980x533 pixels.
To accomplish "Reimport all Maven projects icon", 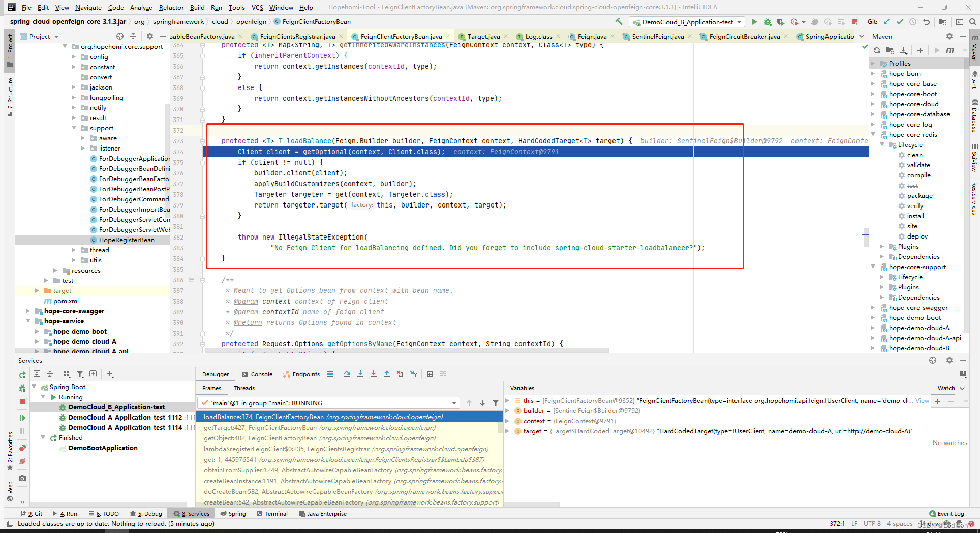I will click(877, 50).
